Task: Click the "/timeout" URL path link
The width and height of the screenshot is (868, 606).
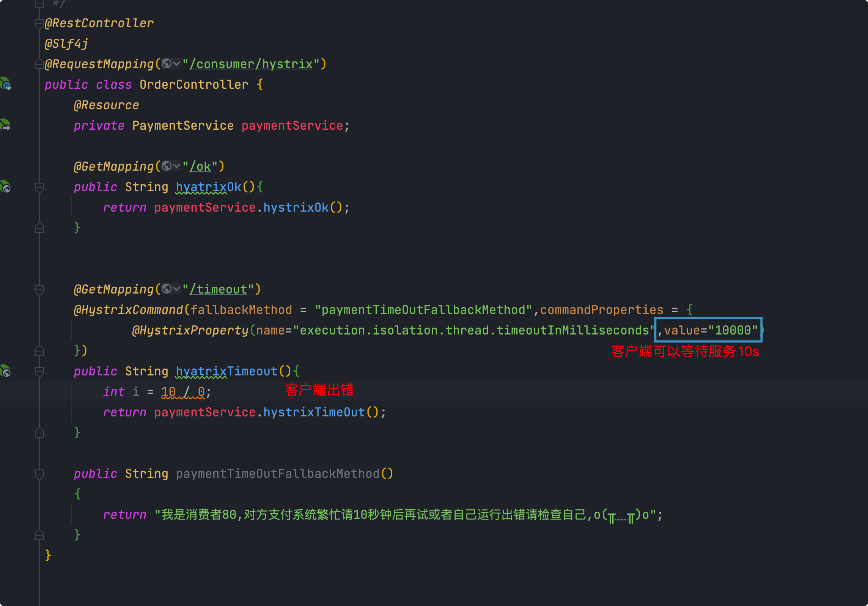Action: (219, 289)
